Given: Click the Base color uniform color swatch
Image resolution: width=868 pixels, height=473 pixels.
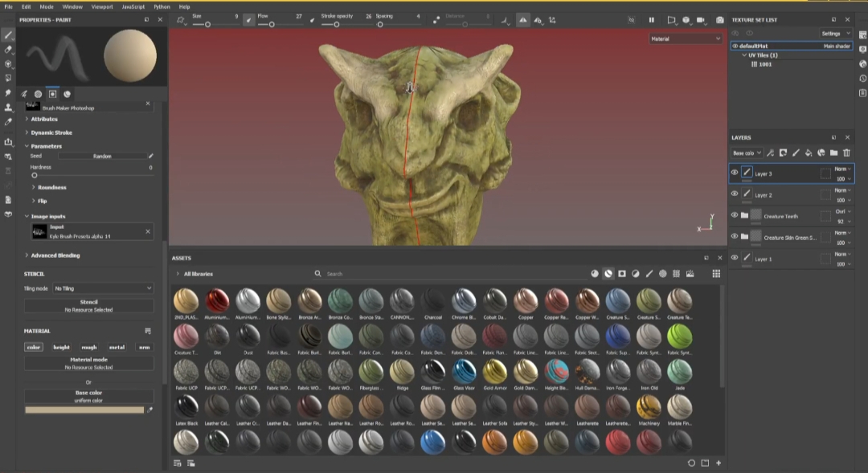Looking at the screenshot, I should click(x=84, y=410).
